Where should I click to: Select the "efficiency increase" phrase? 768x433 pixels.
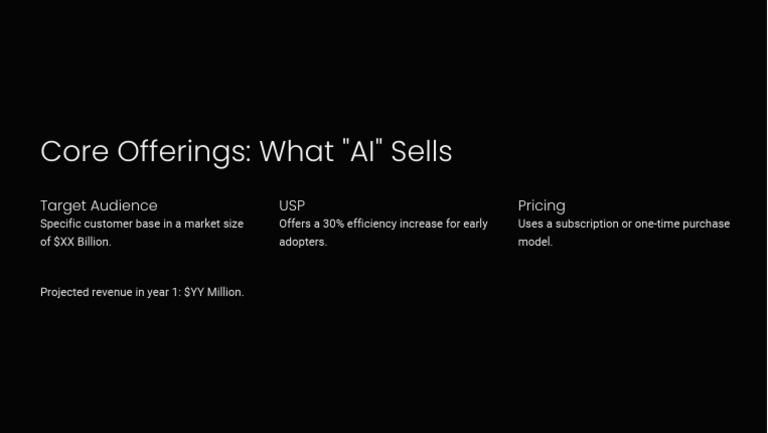[x=393, y=224]
